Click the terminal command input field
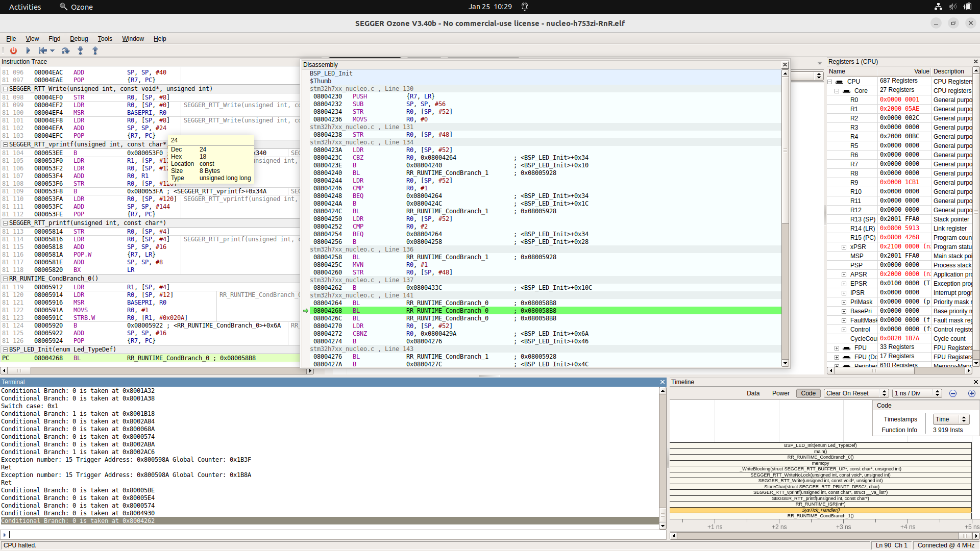This screenshot has width=980, height=551. (x=334, y=535)
